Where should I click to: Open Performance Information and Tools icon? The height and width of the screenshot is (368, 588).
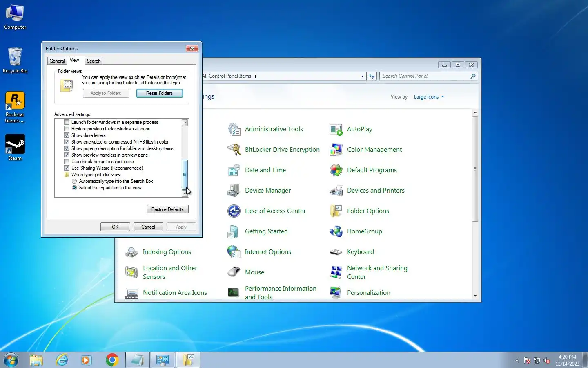point(234,293)
